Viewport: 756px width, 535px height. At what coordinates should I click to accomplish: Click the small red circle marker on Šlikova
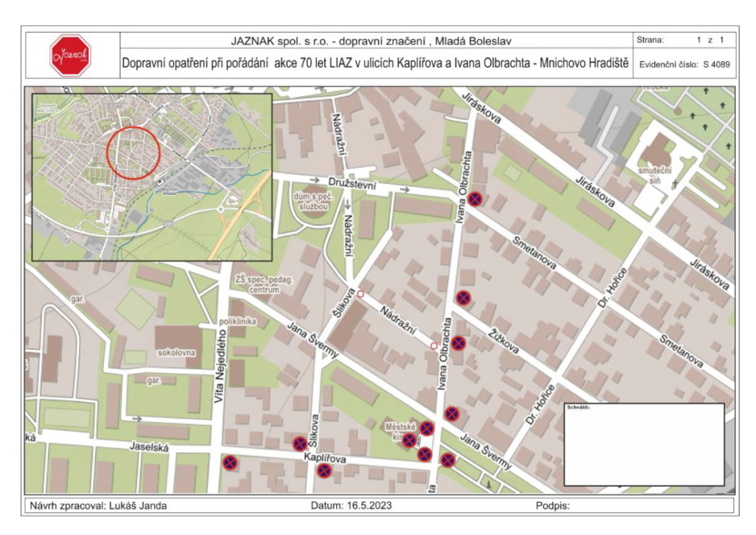click(x=360, y=294)
